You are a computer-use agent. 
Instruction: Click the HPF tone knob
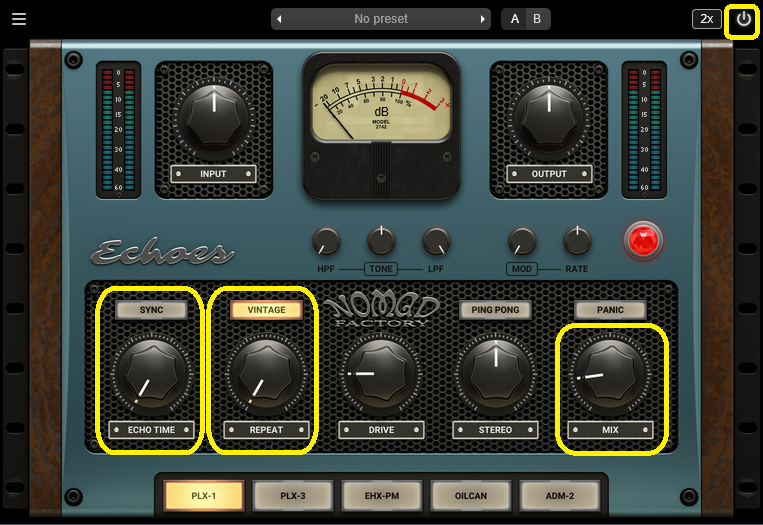[326, 241]
